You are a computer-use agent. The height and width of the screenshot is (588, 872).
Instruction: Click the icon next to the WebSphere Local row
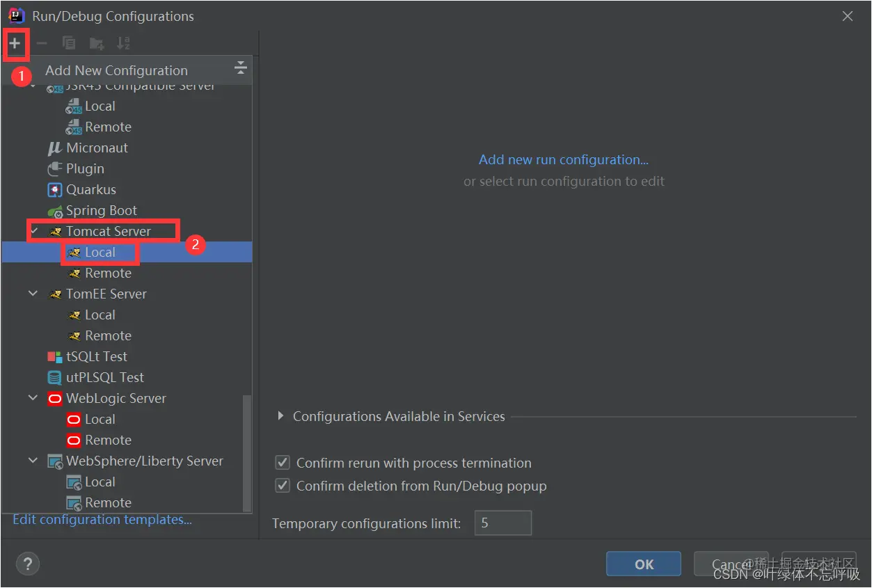point(74,482)
